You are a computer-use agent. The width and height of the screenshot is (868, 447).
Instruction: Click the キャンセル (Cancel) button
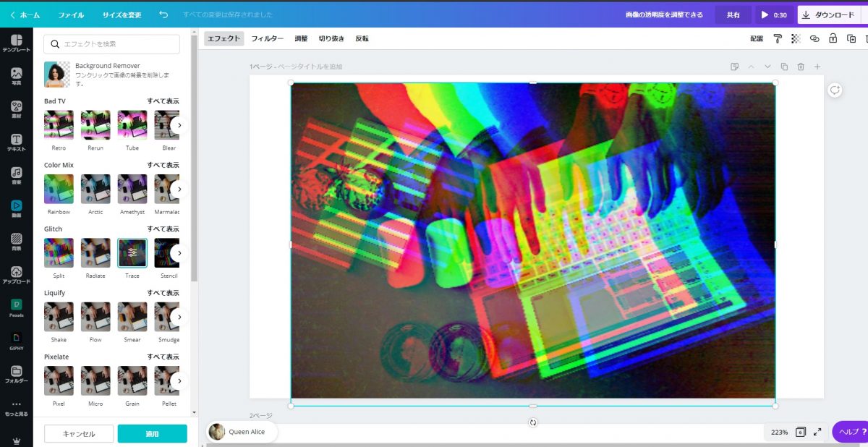click(x=79, y=433)
